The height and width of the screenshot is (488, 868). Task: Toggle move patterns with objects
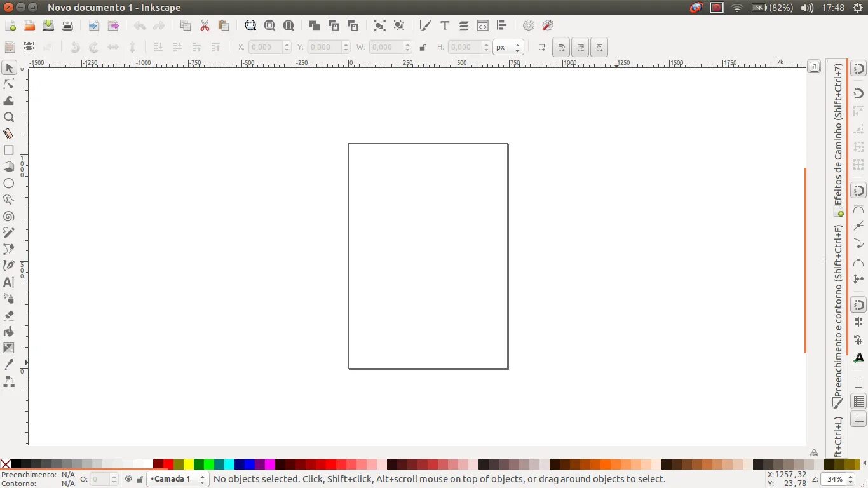[599, 47]
